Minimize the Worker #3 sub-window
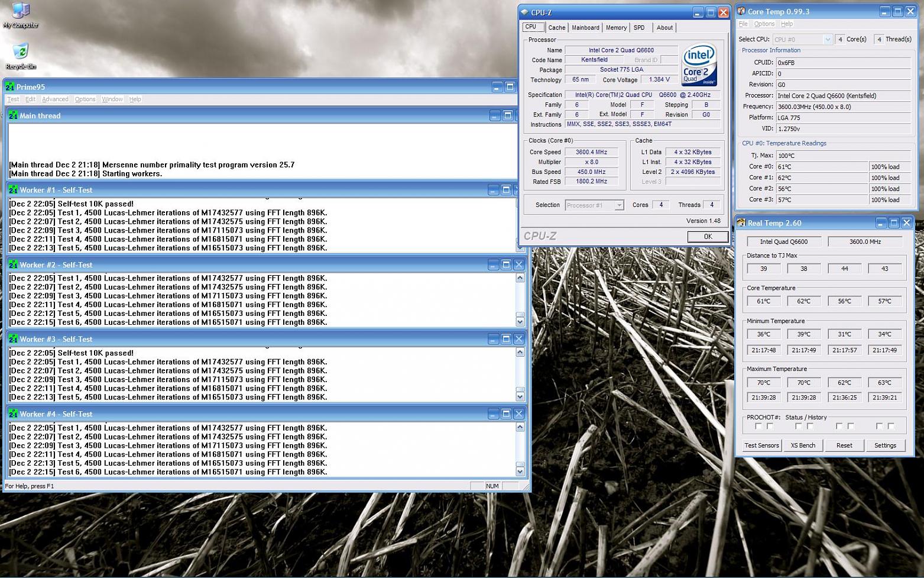 [494, 339]
